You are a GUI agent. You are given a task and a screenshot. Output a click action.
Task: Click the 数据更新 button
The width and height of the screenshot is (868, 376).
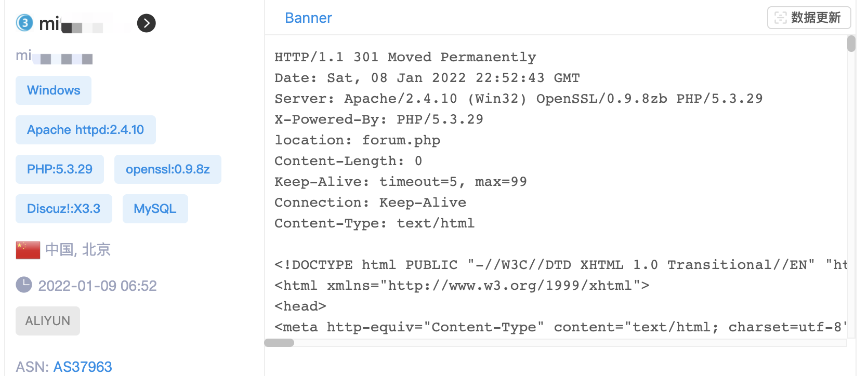(809, 18)
